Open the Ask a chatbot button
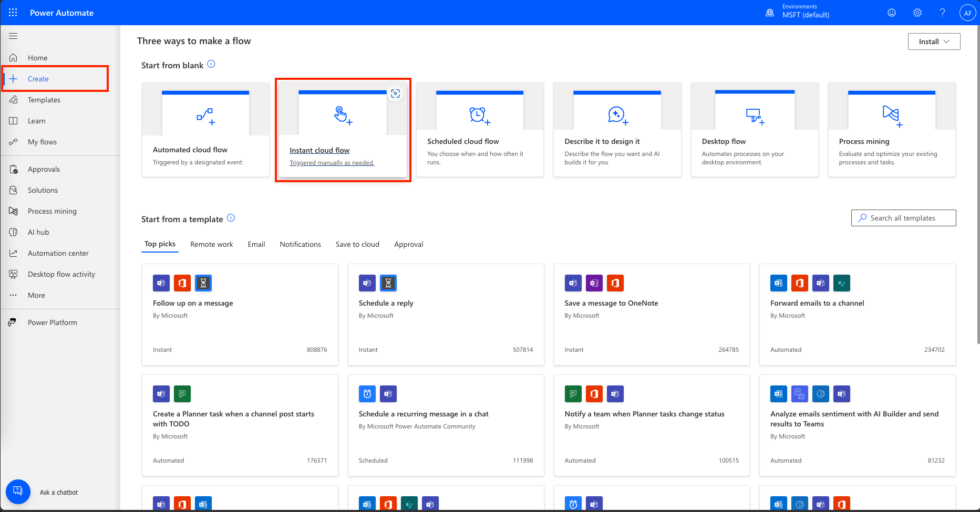The image size is (980, 512). [x=18, y=492]
